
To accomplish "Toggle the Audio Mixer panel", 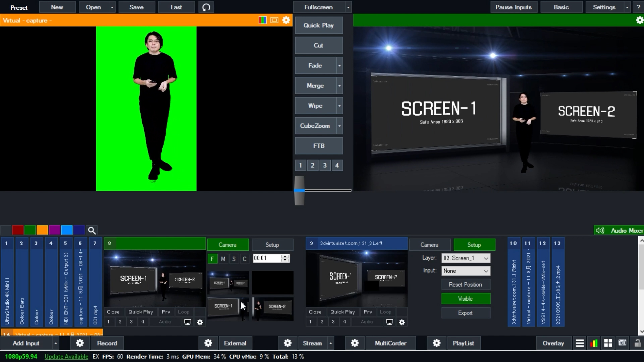I will [x=619, y=231].
